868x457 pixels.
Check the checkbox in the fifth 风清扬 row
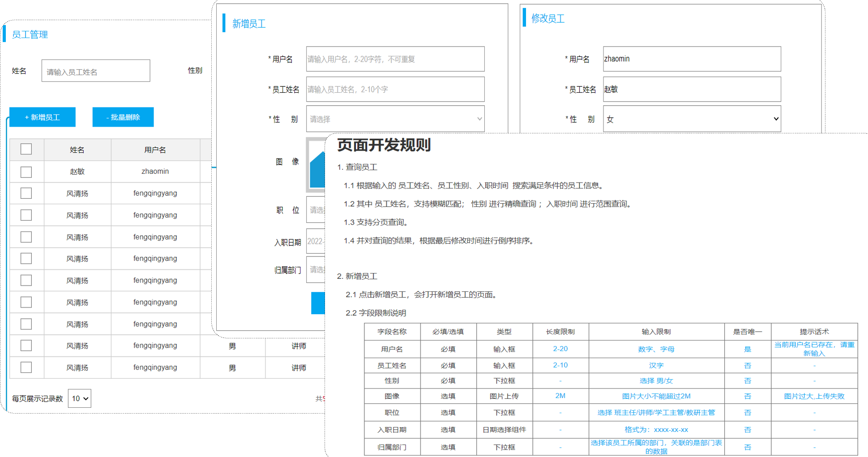(x=26, y=280)
